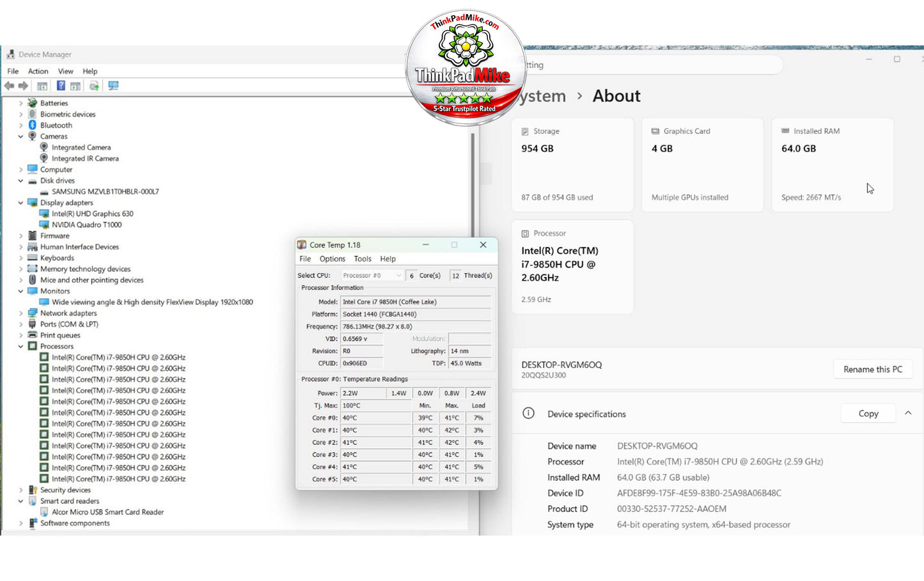Image resolution: width=924 pixels, height=581 pixels.
Task: Open the File menu in Device Manager
Action: pos(13,71)
